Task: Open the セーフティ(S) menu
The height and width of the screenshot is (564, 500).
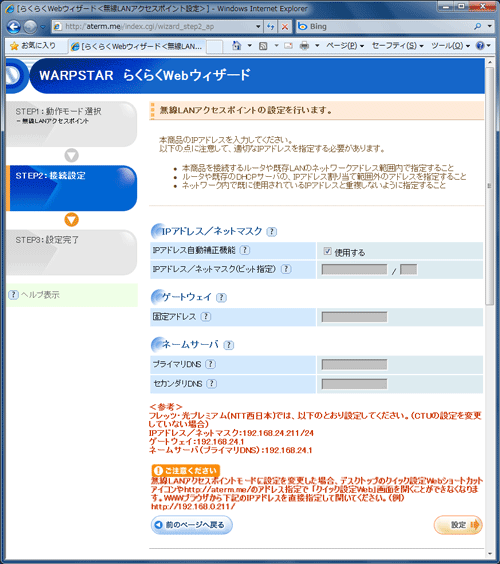Action: point(397,46)
